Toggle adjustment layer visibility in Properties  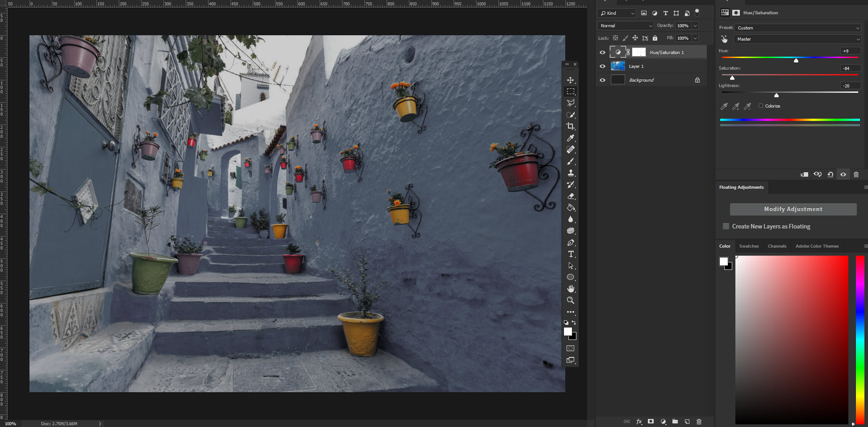[843, 174]
